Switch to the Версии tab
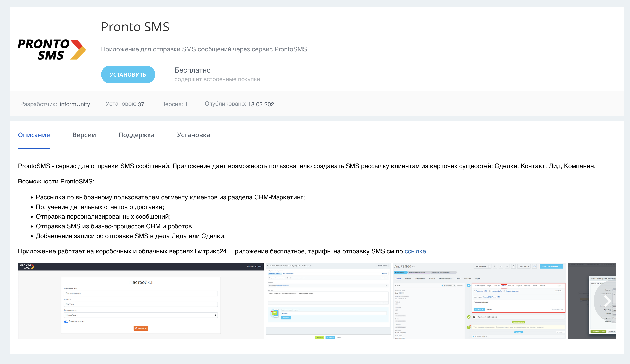630x364 pixels. (x=84, y=135)
